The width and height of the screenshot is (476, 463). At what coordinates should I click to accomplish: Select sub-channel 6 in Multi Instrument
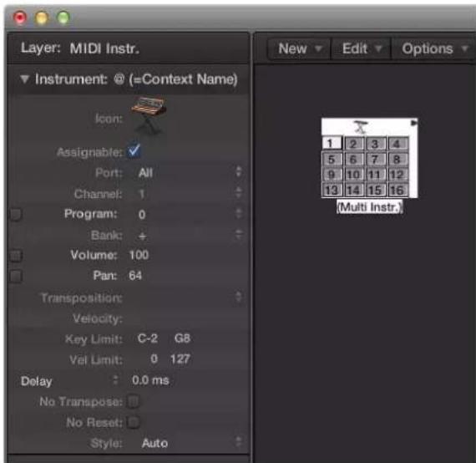coord(354,159)
